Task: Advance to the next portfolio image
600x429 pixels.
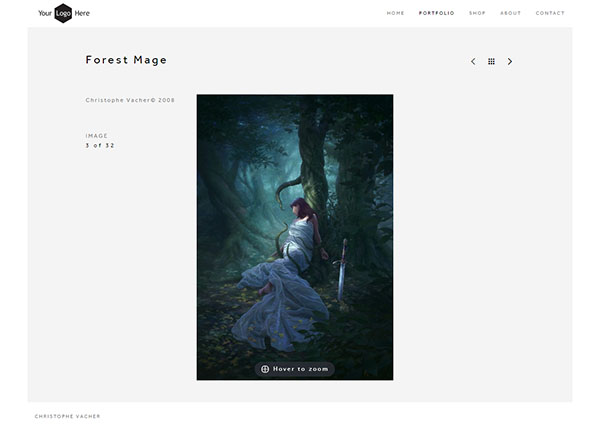Action: [510, 62]
